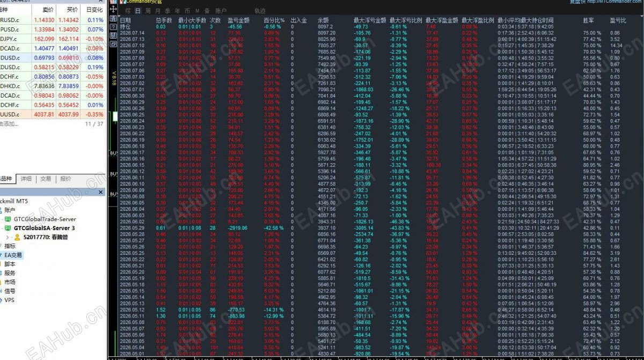This screenshot has height=360, width=644.
Task: Select GTCGlobalSA-Server 3 in the navigator
Action: [x=45, y=228]
